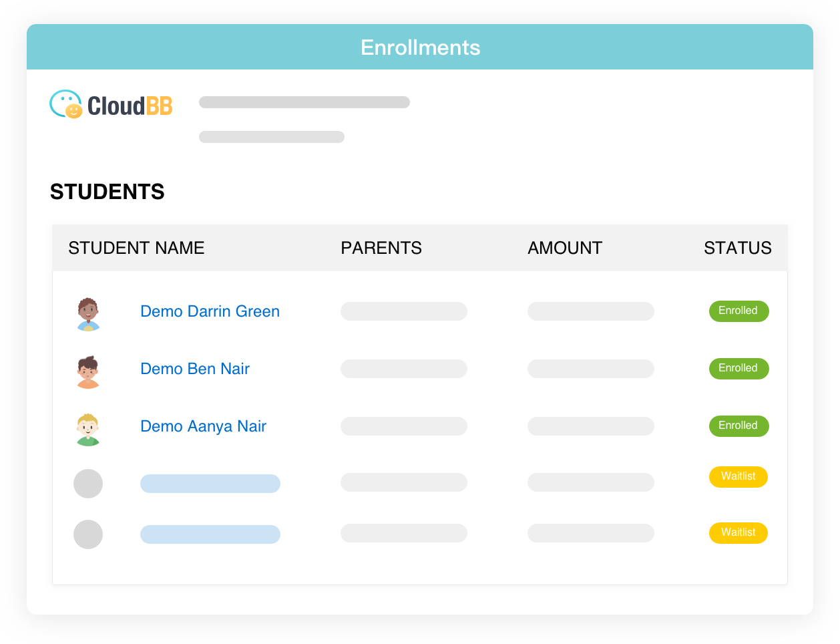840x644 pixels.
Task: Open Demo Darrin Green's avatar
Action: [x=88, y=314]
